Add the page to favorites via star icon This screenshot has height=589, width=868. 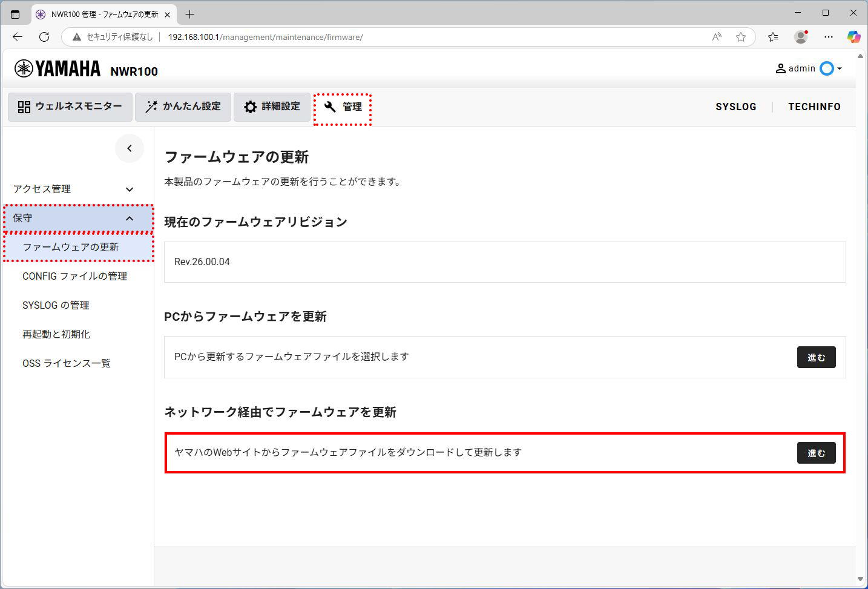coord(741,37)
